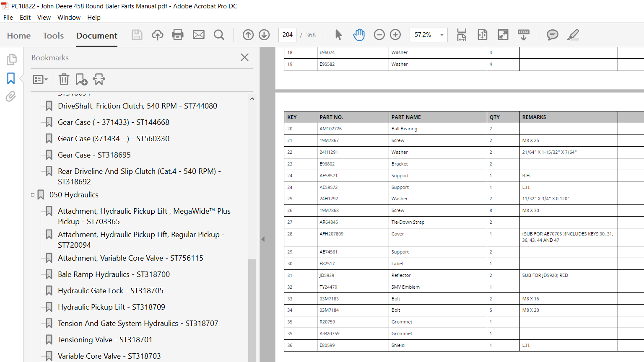The height and width of the screenshot is (362, 644).
Task: Open Page Thumbnails panel icon
Action: click(11, 59)
